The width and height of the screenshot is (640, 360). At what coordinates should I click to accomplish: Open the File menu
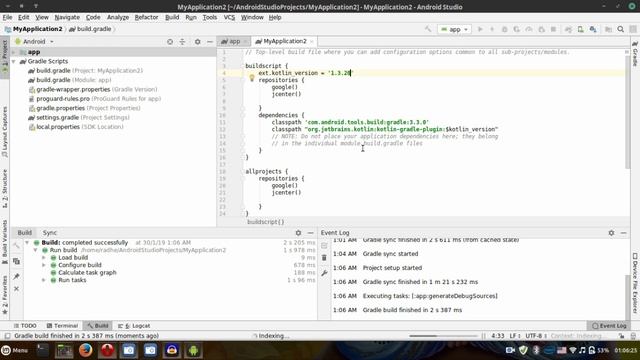(7, 17)
